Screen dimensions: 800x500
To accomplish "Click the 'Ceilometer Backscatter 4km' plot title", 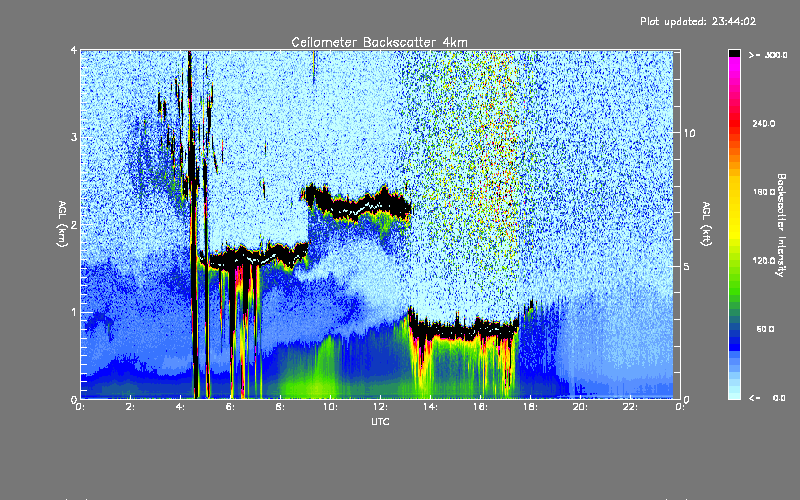I will (379, 42).
